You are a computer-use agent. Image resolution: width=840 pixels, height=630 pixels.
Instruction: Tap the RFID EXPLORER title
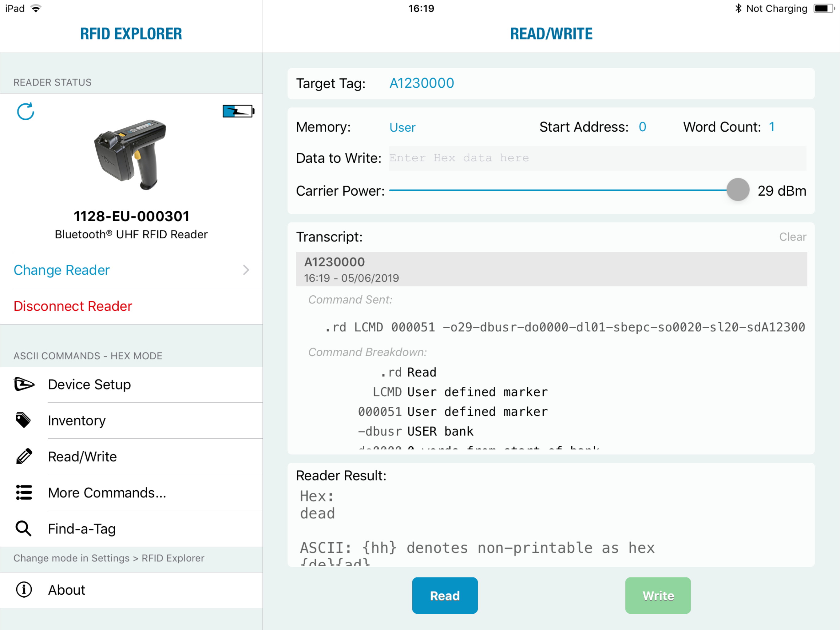click(x=131, y=34)
